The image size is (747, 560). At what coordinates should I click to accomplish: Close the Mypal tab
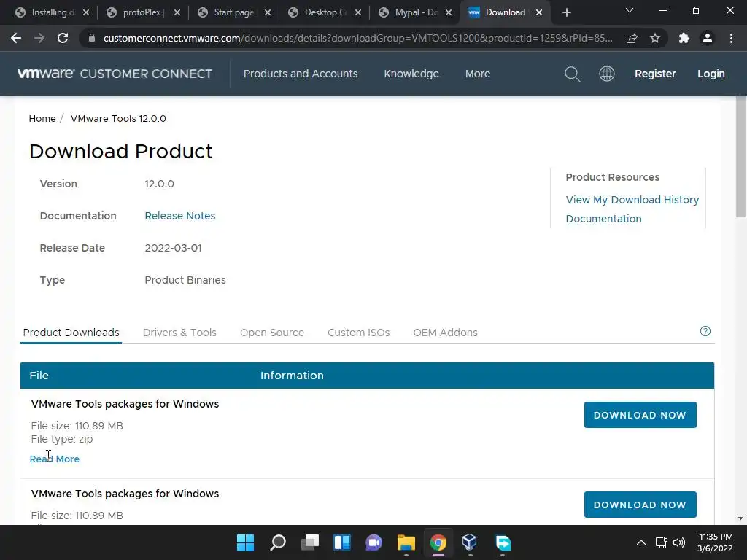click(x=449, y=12)
